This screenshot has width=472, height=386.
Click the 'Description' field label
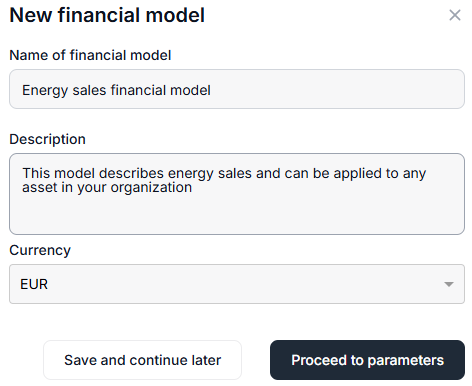(48, 139)
